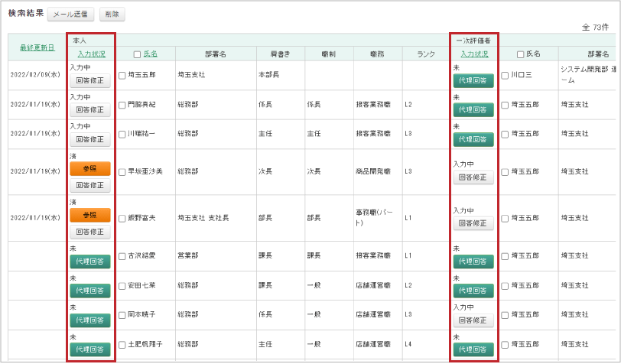Click the 本人 氏名 header link
621x364 pixels.
[x=150, y=54]
